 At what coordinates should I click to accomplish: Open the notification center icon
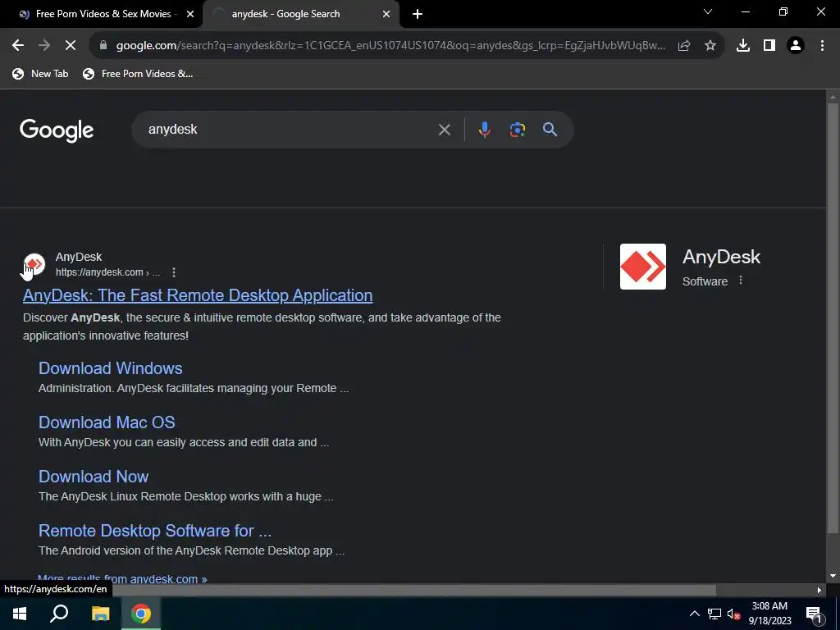814,614
